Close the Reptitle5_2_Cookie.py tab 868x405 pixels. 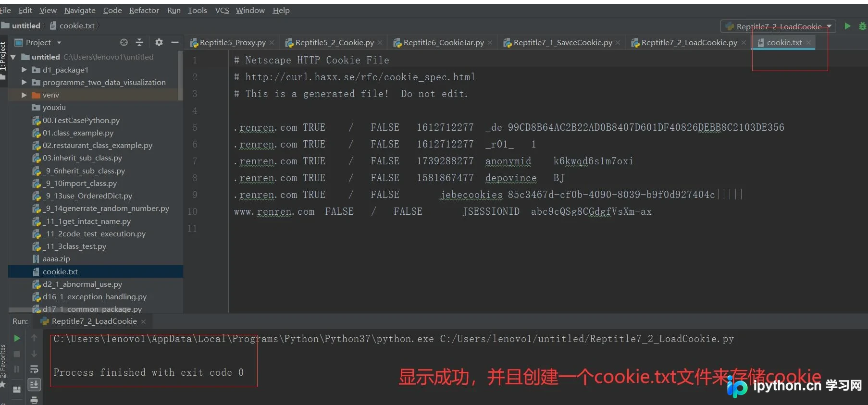[x=380, y=43]
